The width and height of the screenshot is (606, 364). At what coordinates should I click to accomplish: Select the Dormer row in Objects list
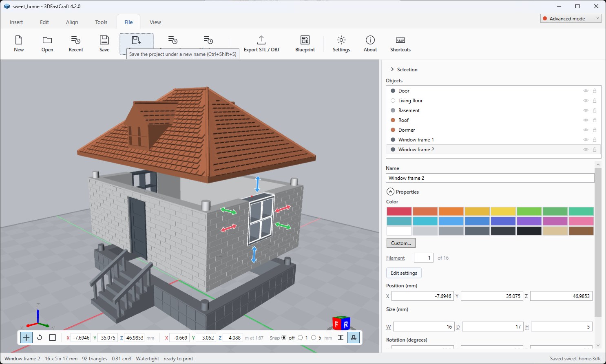click(493, 130)
